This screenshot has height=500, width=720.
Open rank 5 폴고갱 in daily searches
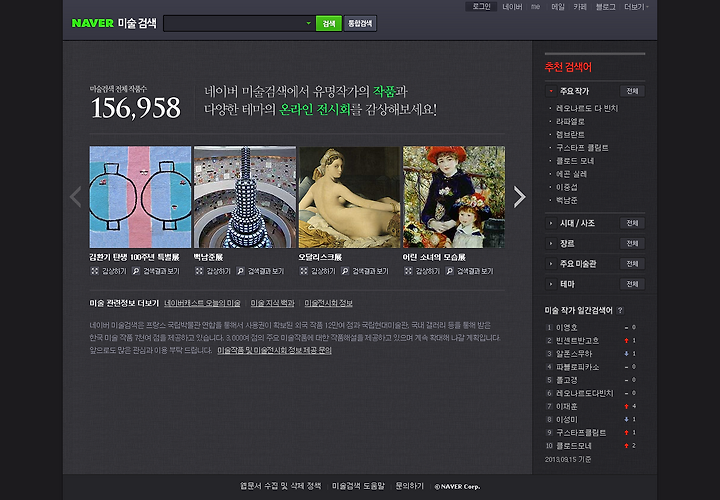click(x=567, y=380)
